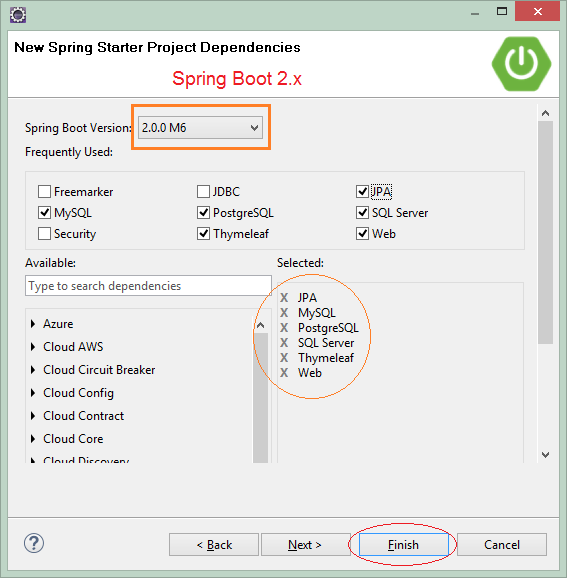Click the search dependencies input field
The height and width of the screenshot is (578, 567).
click(148, 286)
